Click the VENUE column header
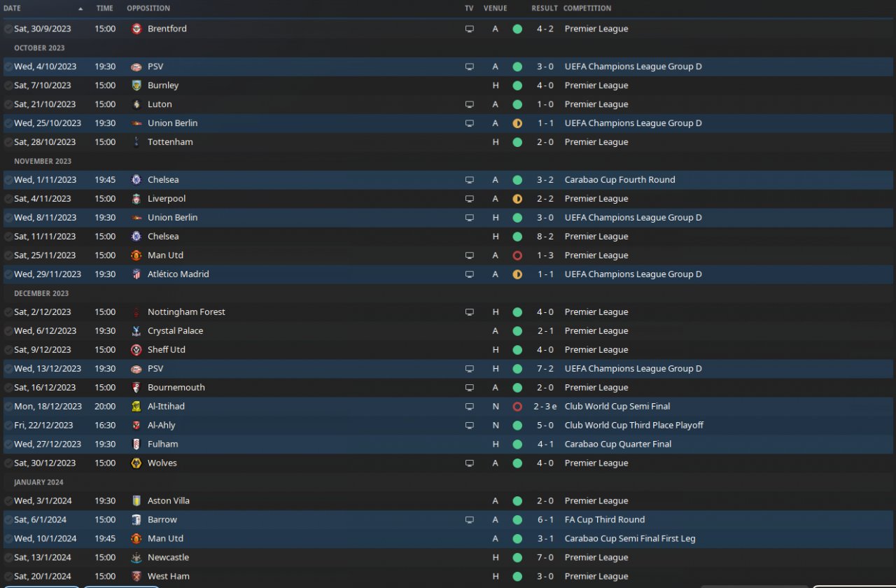 point(495,8)
